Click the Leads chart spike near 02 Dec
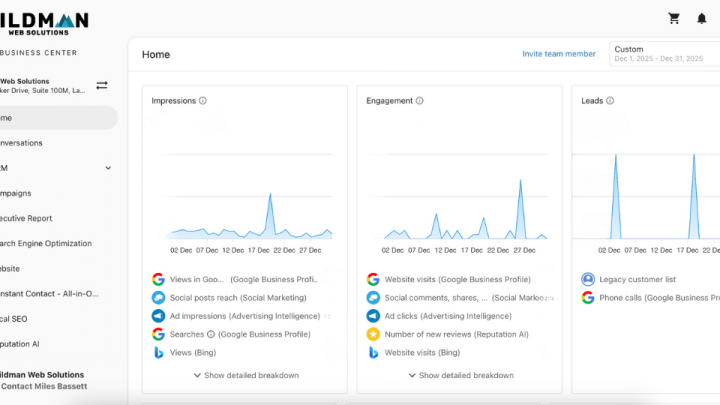 tap(616, 156)
